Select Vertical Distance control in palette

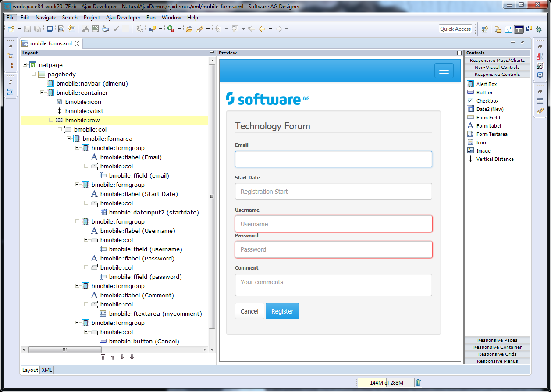click(x=494, y=159)
